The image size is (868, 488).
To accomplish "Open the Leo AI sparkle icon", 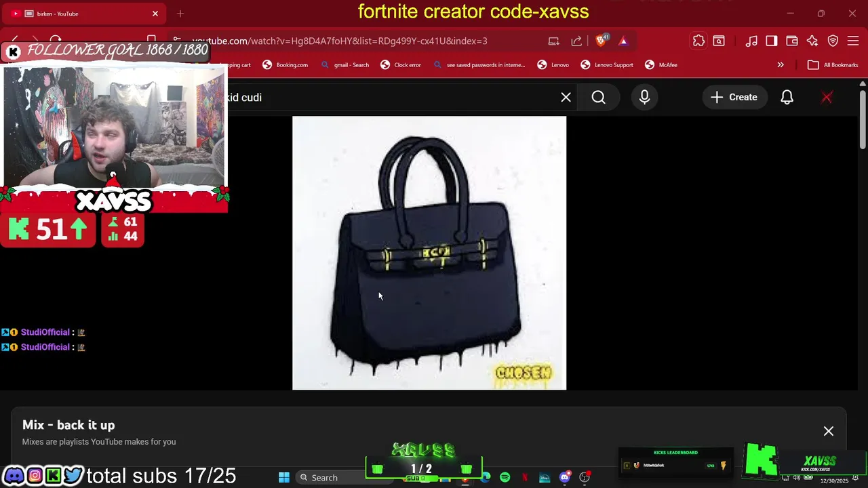I will 812,41.
